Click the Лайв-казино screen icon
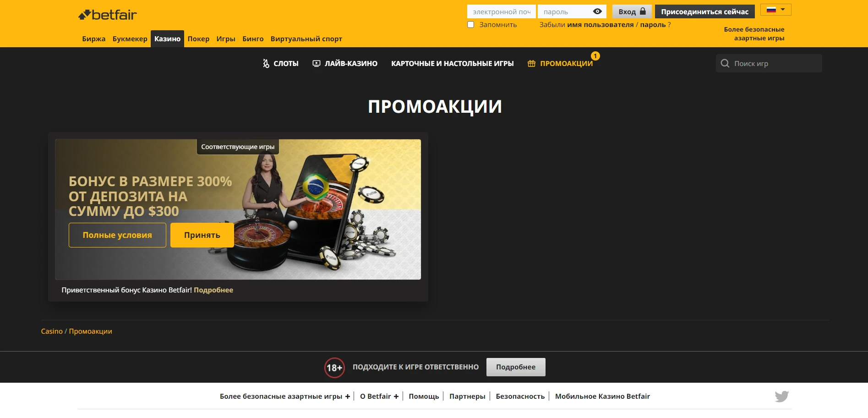The width and height of the screenshot is (868, 418). (x=317, y=63)
